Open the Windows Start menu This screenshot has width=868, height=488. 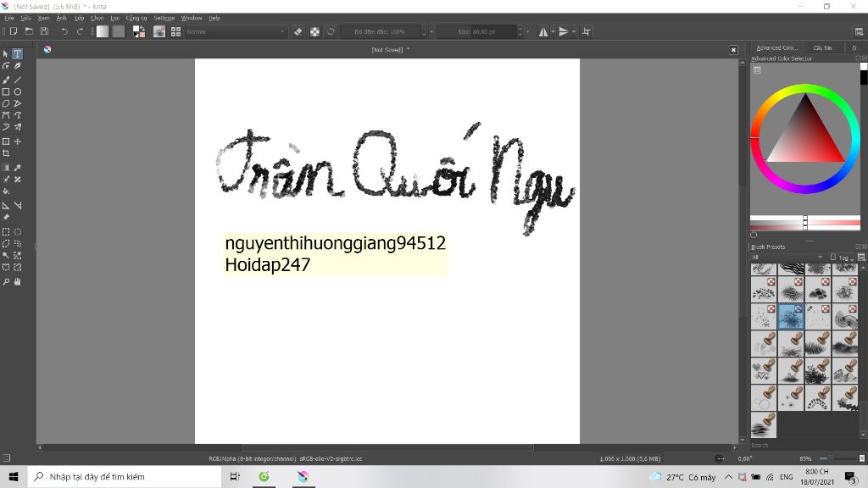pos(14,476)
